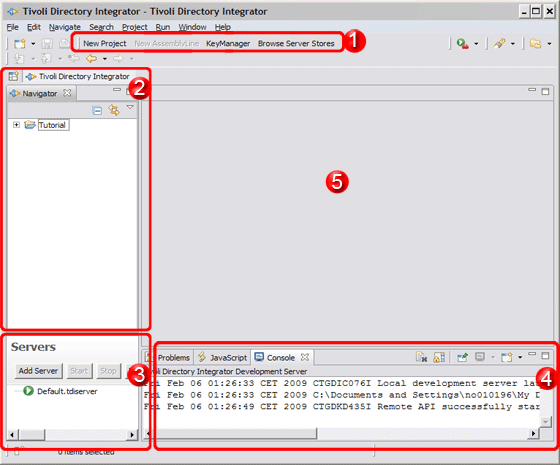560x465 pixels.
Task: Click the External Tools pencil icon
Action: (499, 44)
